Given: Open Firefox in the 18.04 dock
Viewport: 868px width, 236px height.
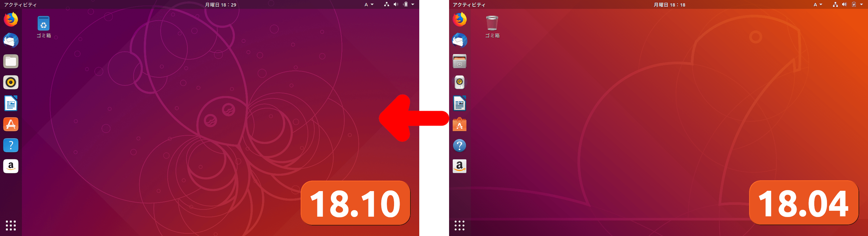Looking at the screenshot, I should coord(460,19).
